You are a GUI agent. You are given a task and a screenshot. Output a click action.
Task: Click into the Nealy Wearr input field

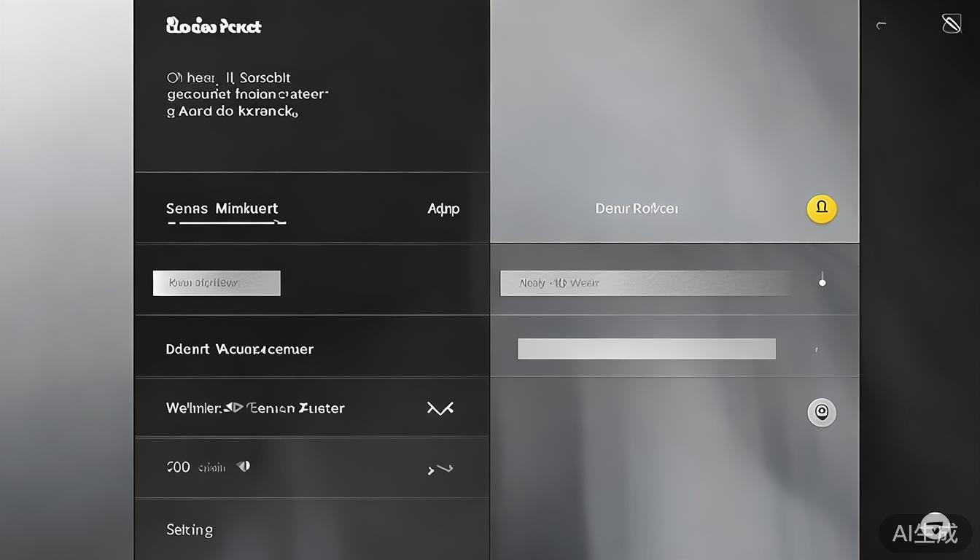coord(645,283)
